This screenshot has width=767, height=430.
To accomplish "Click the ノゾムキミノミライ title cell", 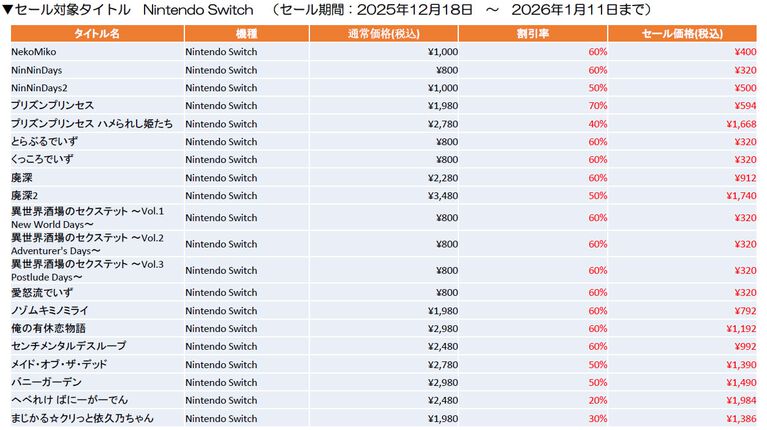I will coord(53,310).
